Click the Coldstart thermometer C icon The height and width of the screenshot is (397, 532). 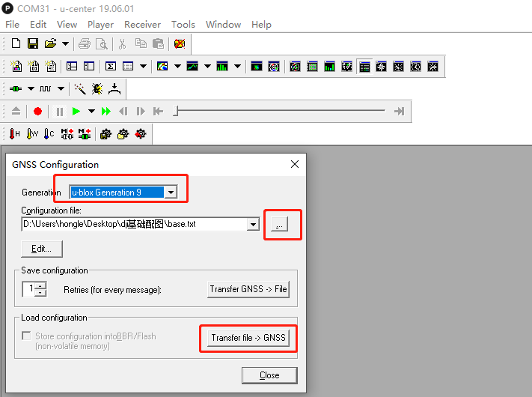tap(49, 134)
